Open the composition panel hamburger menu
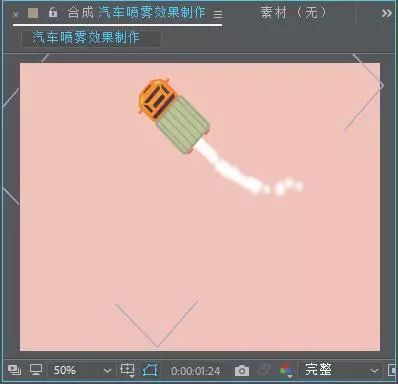The width and height of the screenshot is (398, 384). [218, 14]
